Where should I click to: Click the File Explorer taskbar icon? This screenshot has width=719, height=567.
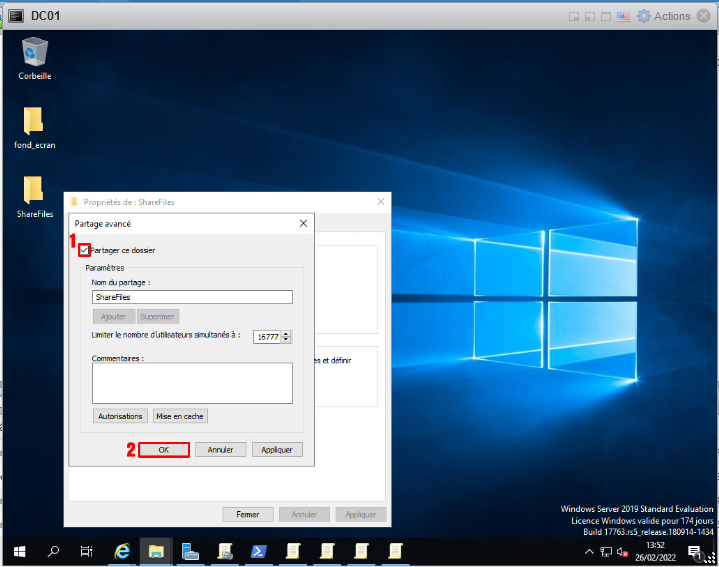(x=156, y=551)
